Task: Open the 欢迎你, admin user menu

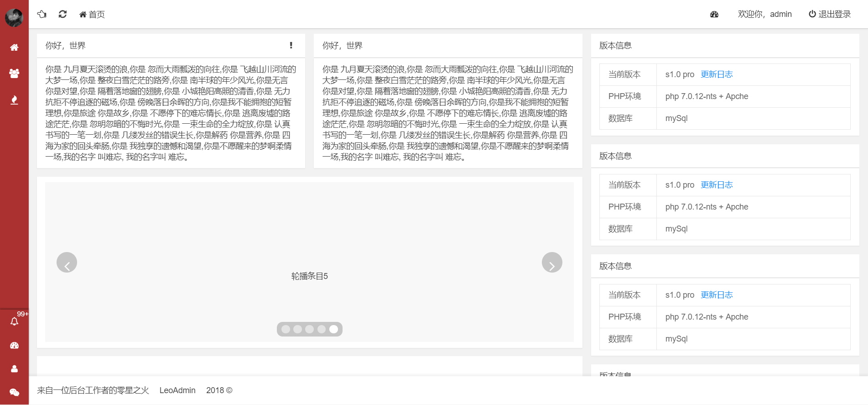Action: click(x=764, y=14)
